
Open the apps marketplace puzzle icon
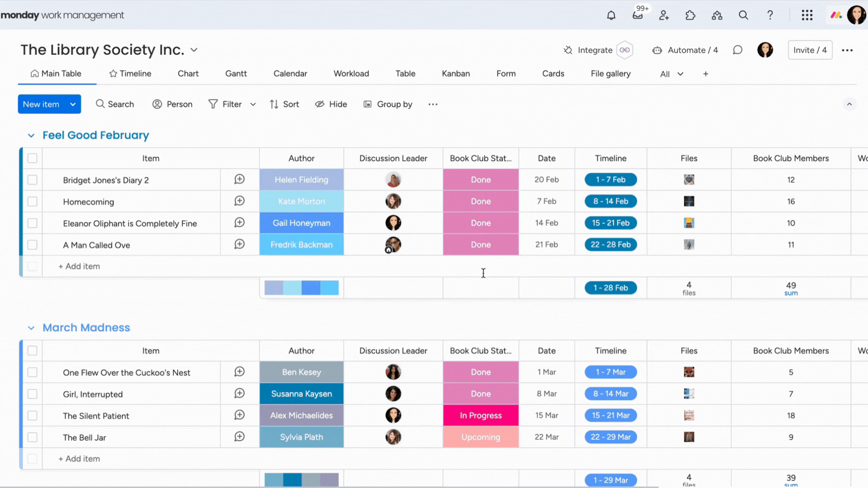click(690, 15)
